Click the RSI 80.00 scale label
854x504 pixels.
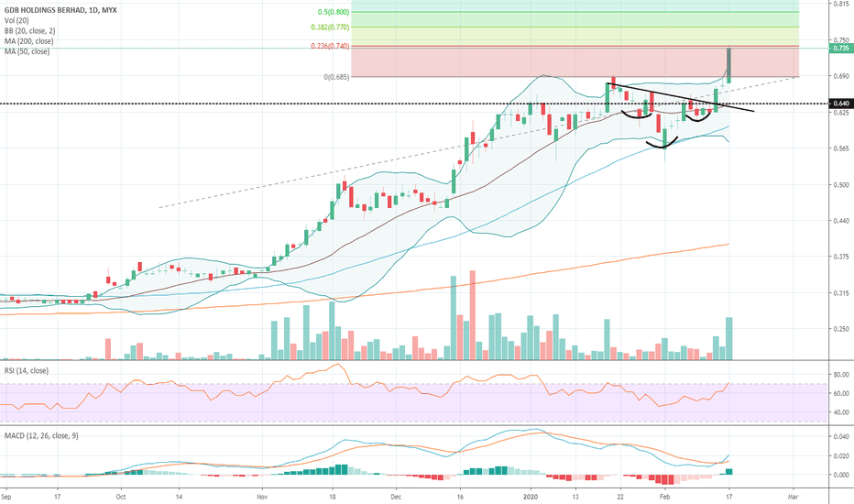[x=841, y=375]
